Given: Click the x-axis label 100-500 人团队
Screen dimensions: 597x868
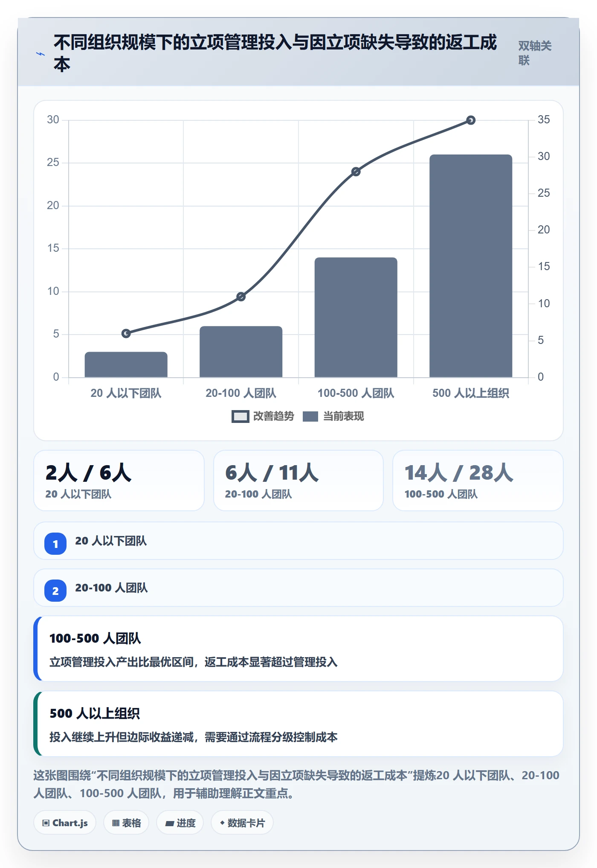Looking at the screenshot, I should click(356, 393).
